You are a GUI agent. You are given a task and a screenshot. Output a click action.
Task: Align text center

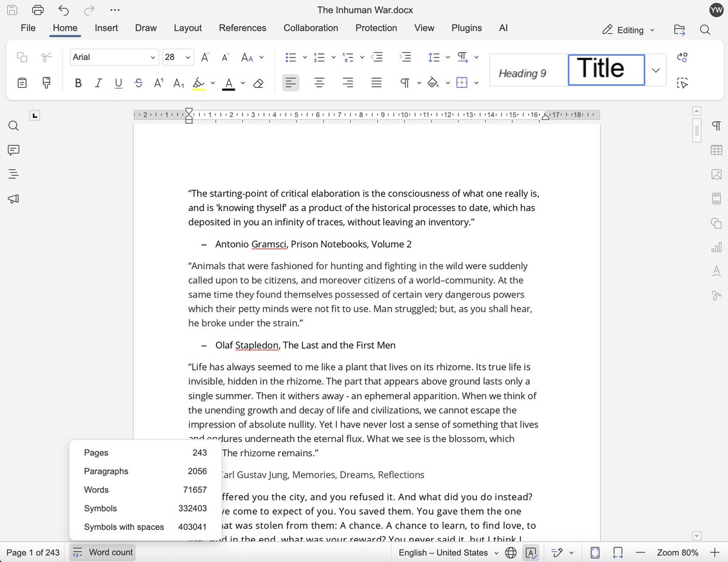(319, 83)
